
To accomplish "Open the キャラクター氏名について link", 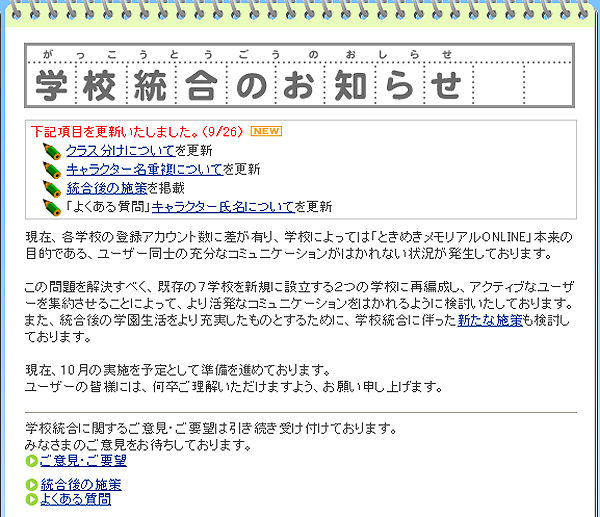I will [x=222, y=207].
